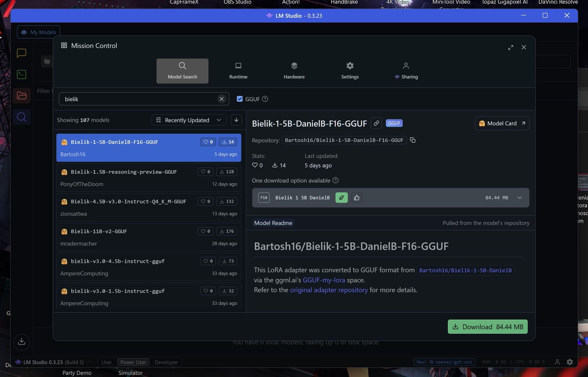Image resolution: width=588 pixels, height=377 pixels.
Task: Click 'Showing 107 models' text
Action: point(83,120)
